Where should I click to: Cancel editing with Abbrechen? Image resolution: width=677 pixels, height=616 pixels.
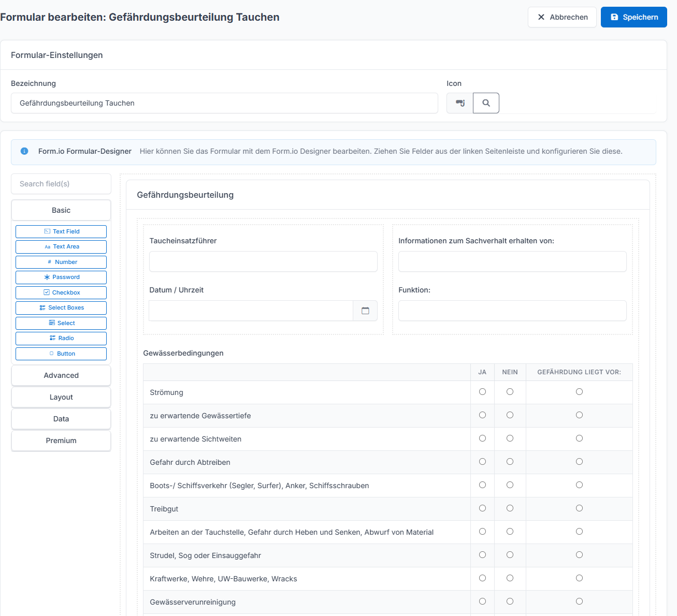(x=562, y=17)
